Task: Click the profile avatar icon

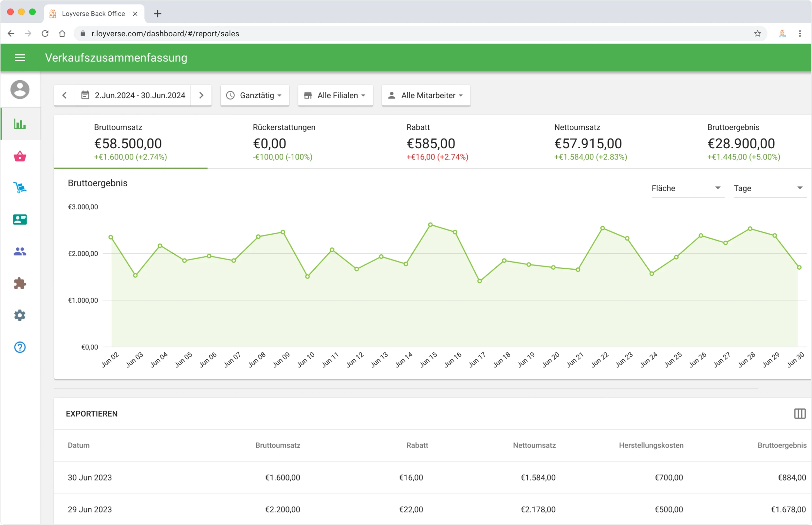Action: click(20, 89)
